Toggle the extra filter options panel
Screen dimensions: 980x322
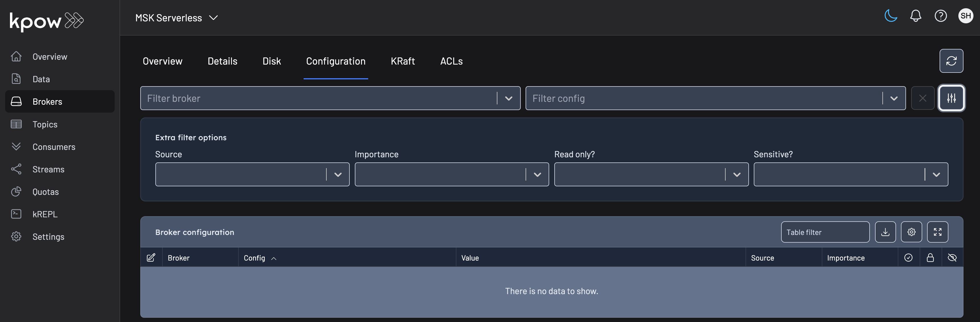click(x=952, y=98)
